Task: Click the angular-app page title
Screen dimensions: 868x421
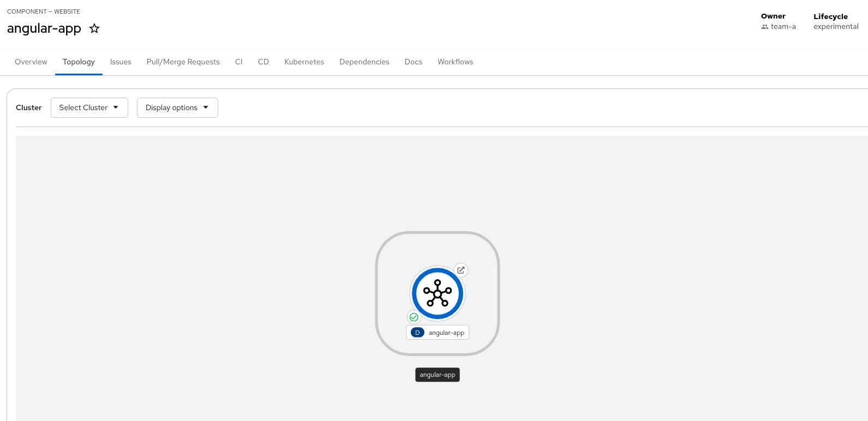Action: [44, 28]
